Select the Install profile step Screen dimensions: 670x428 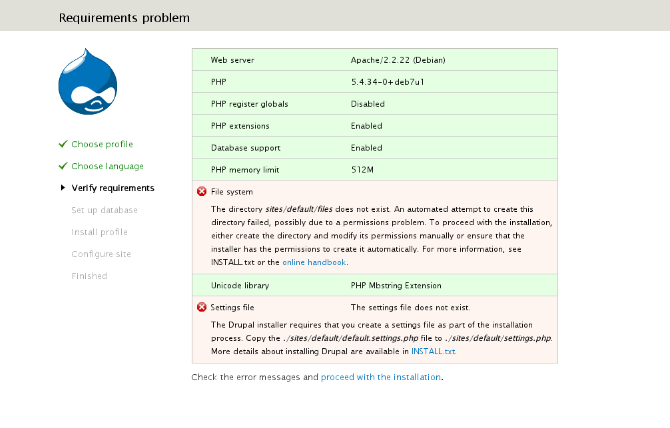[x=99, y=232]
